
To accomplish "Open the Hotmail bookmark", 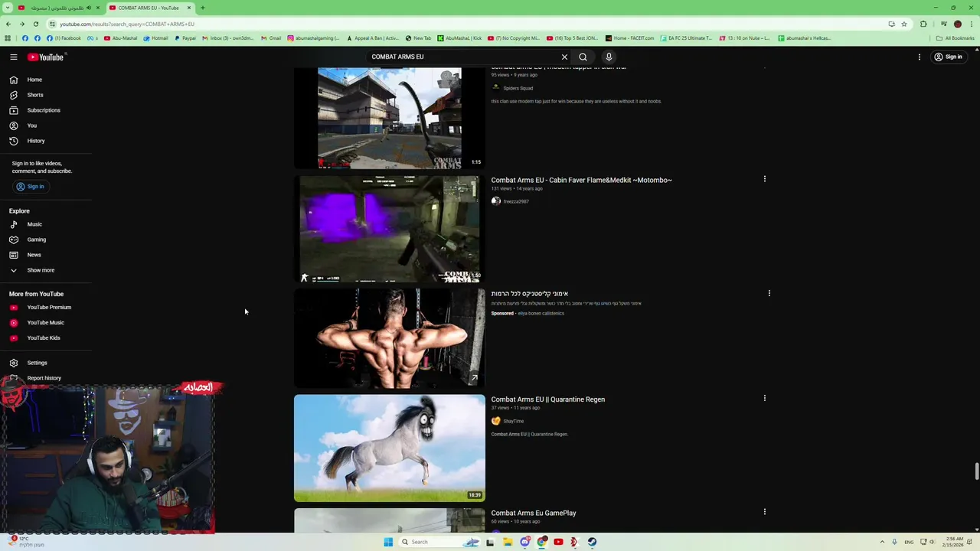I will 156,38.
